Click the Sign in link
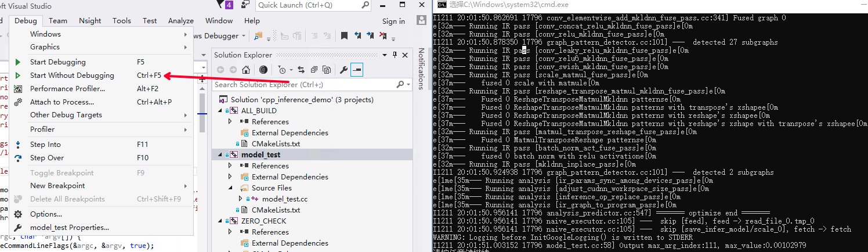868x252 pixels. point(393,21)
